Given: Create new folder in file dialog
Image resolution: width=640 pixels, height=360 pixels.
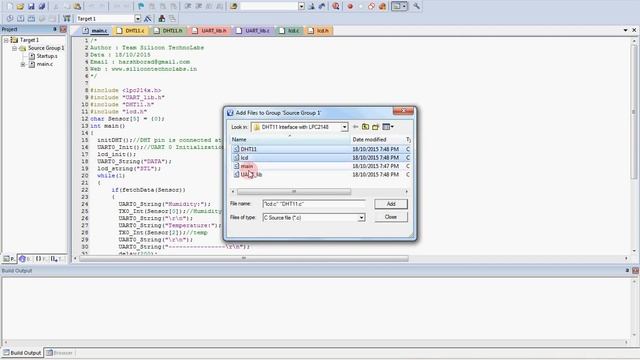Looking at the screenshot, I should pos(376,127).
